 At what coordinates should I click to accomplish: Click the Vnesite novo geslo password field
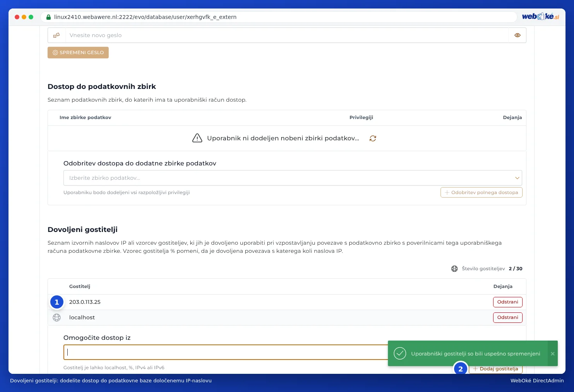pyautogui.click(x=287, y=35)
